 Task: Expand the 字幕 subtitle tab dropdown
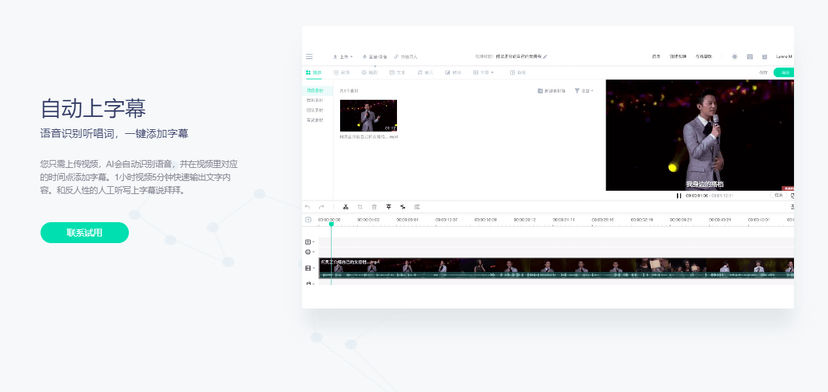484,72
